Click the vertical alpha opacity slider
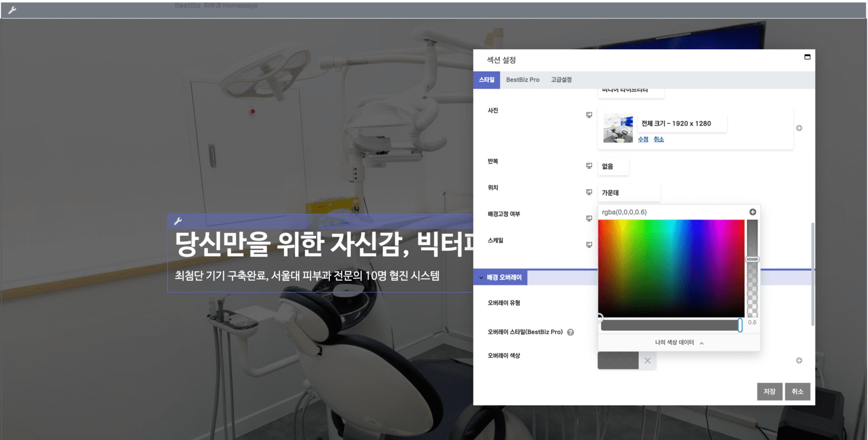Image resolution: width=868 pixels, height=440 pixels. pos(752,268)
